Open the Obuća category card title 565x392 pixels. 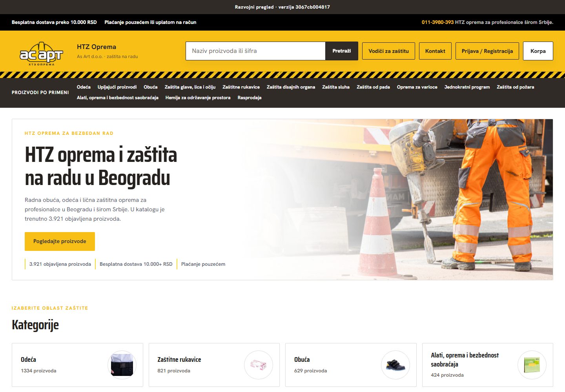[302, 359]
